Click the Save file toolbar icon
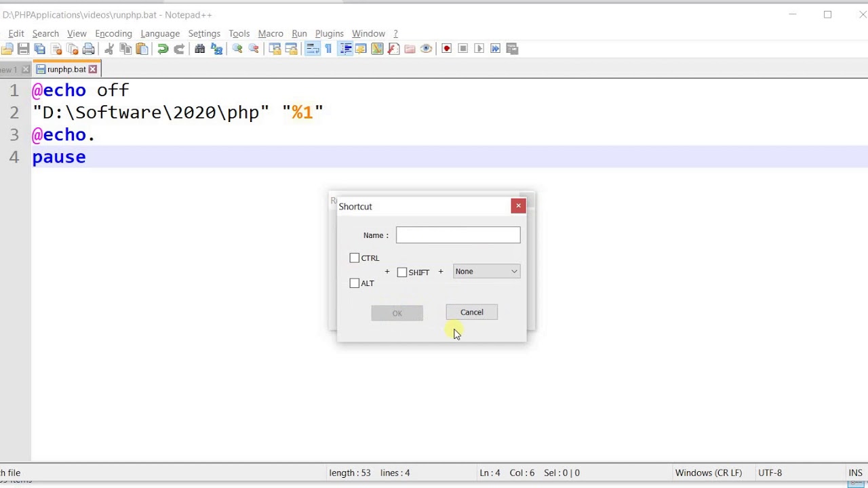This screenshot has width=868, height=488. tap(23, 49)
